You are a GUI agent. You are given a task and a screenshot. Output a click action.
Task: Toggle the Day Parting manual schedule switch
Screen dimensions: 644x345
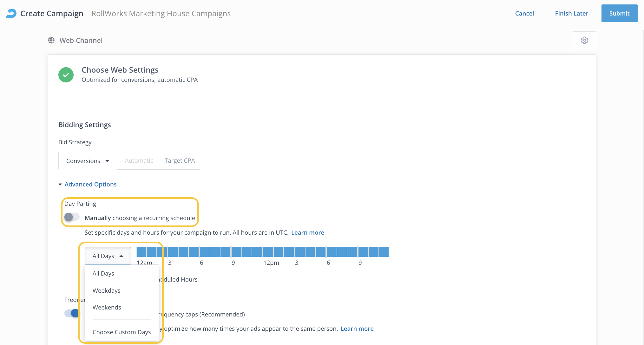72,217
